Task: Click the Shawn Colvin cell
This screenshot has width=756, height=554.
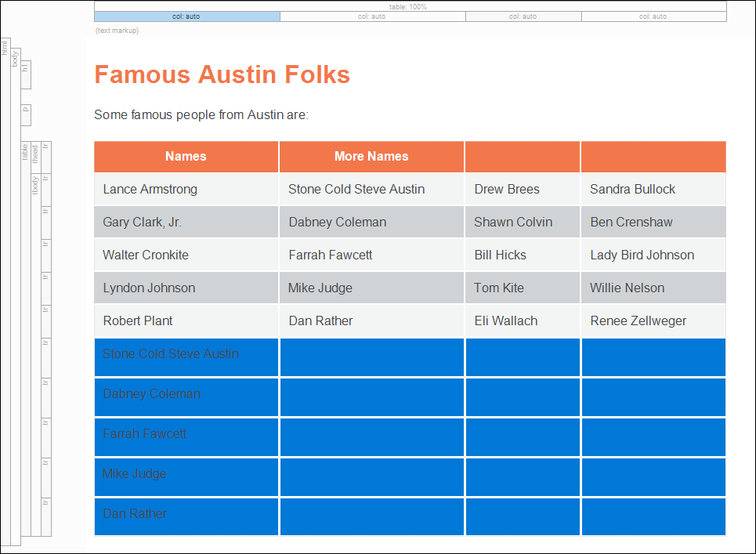Action: point(523,222)
